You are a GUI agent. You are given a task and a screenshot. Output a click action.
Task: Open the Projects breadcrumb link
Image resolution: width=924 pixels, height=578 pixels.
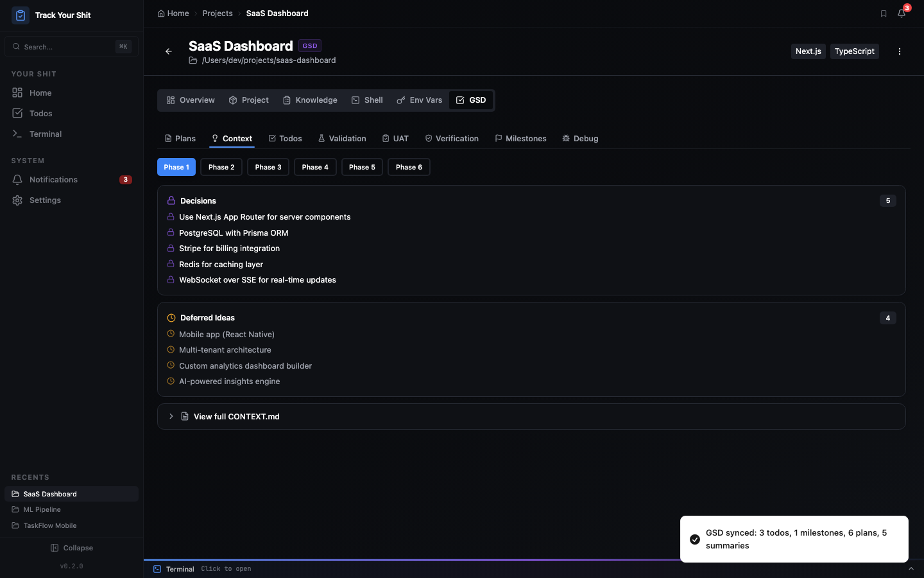218,13
